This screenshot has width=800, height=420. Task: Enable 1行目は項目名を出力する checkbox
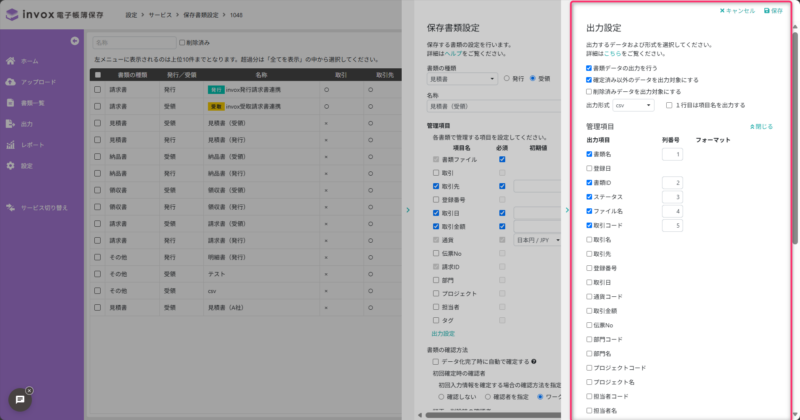pos(669,106)
